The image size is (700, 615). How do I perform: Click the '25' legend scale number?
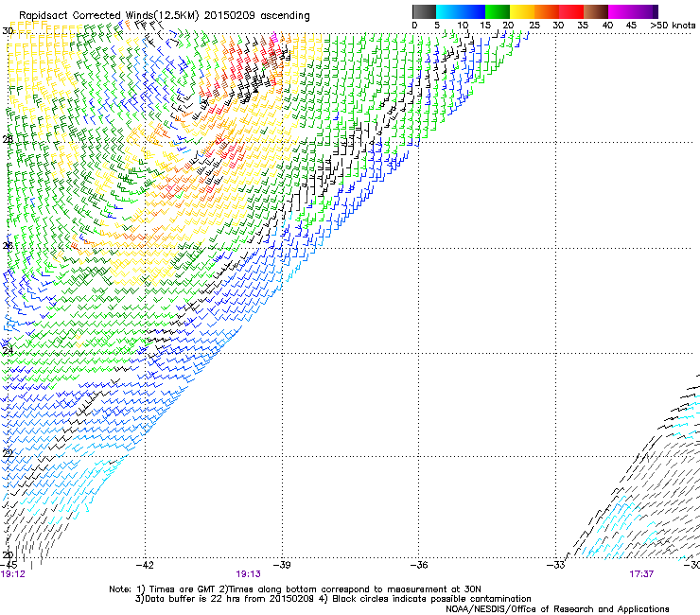click(534, 25)
